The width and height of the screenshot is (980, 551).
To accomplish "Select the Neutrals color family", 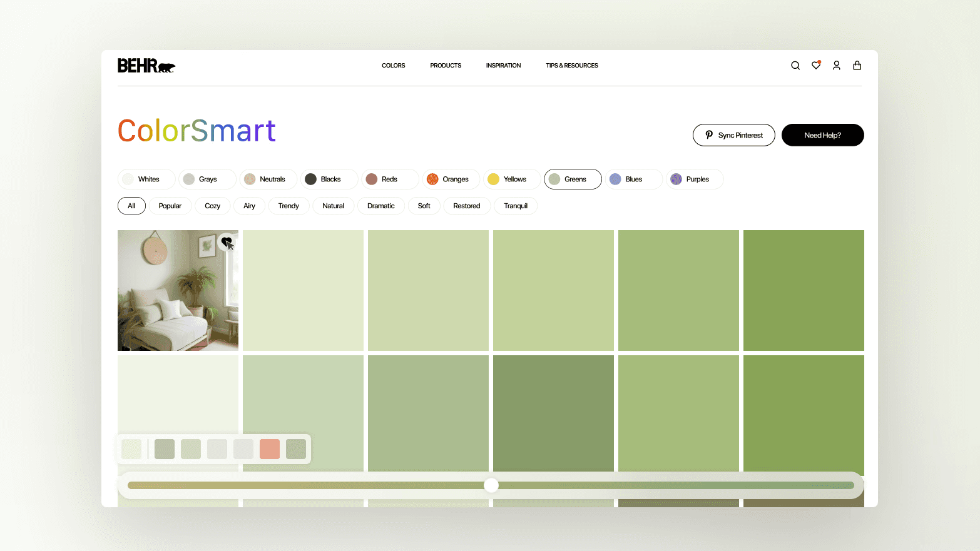I will click(268, 179).
